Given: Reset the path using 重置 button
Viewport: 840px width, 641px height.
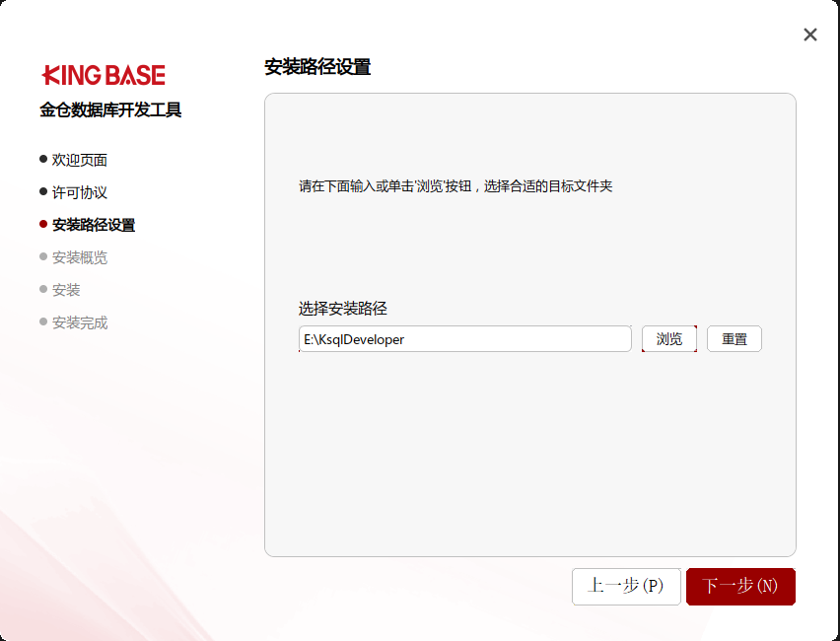Looking at the screenshot, I should [735, 339].
